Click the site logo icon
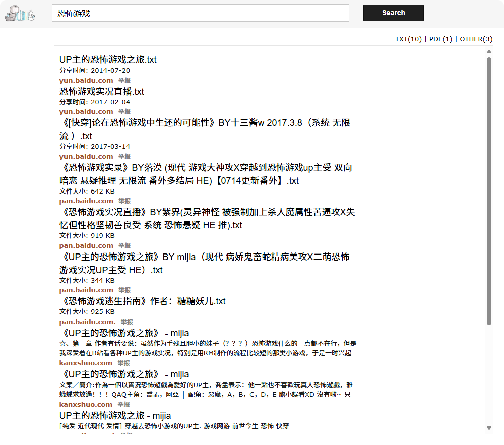 click(x=20, y=13)
